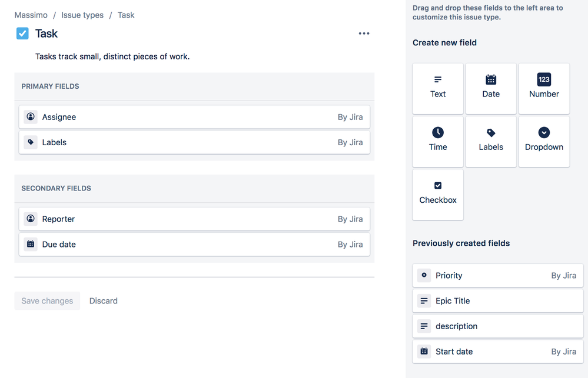Viewport: 588px width, 378px height.
Task: Click the Due date calendar icon
Action: 30,244
